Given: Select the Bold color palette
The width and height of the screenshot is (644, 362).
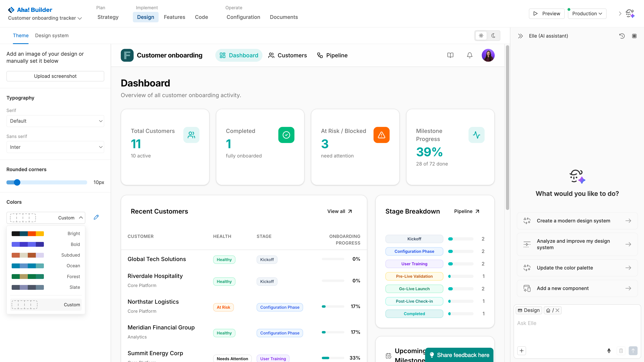Looking at the screenshot, I should (46, 244).
